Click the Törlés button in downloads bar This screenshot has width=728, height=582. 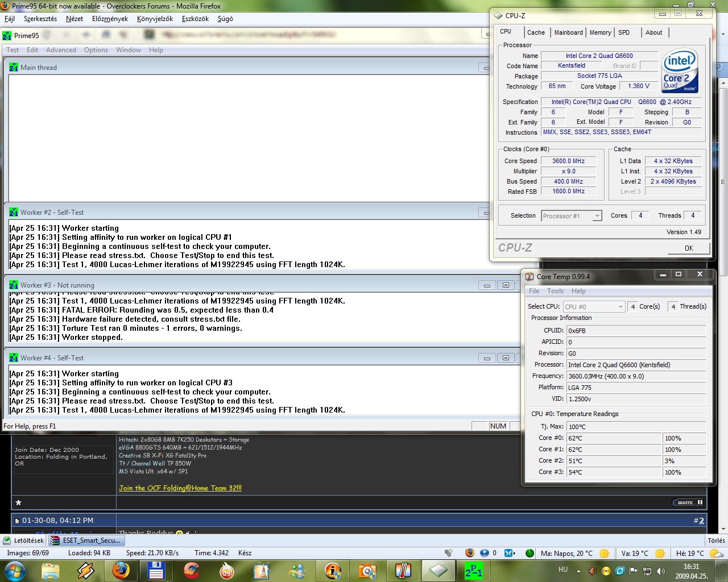(x=716, y=541)
